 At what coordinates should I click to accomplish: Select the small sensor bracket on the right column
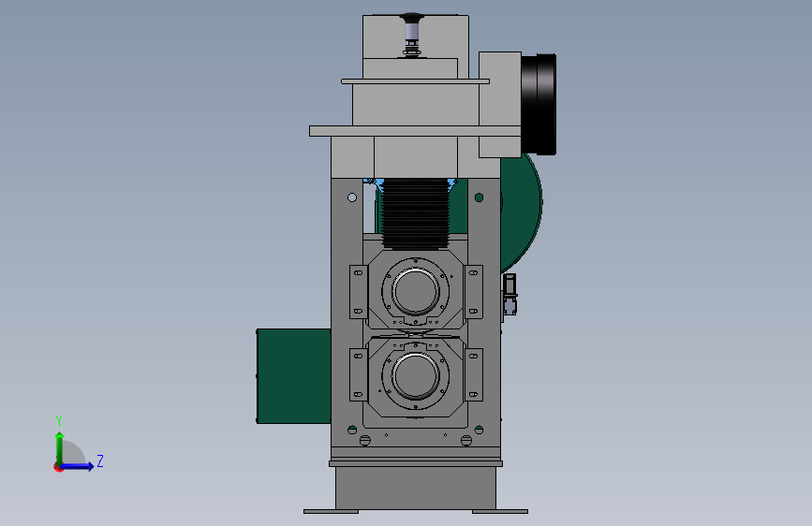tap(509, 294)
